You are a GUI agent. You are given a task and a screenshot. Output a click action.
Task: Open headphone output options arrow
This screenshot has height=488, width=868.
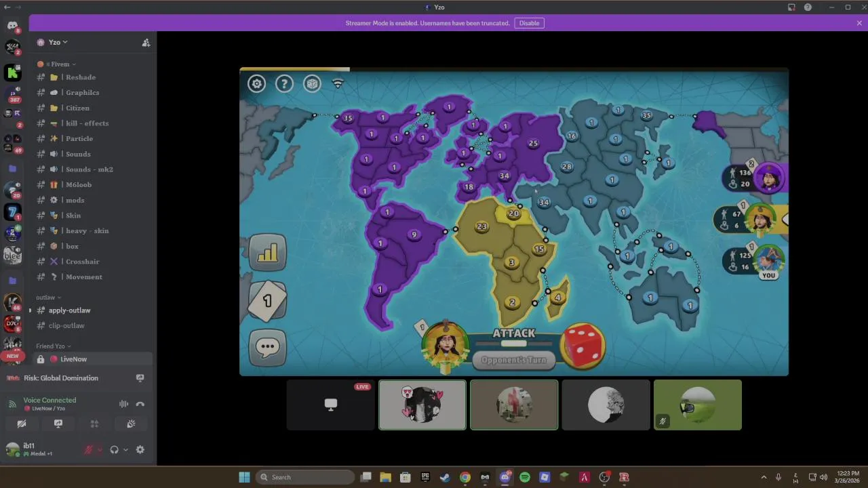pyautogui.click(x=125, y=449)
